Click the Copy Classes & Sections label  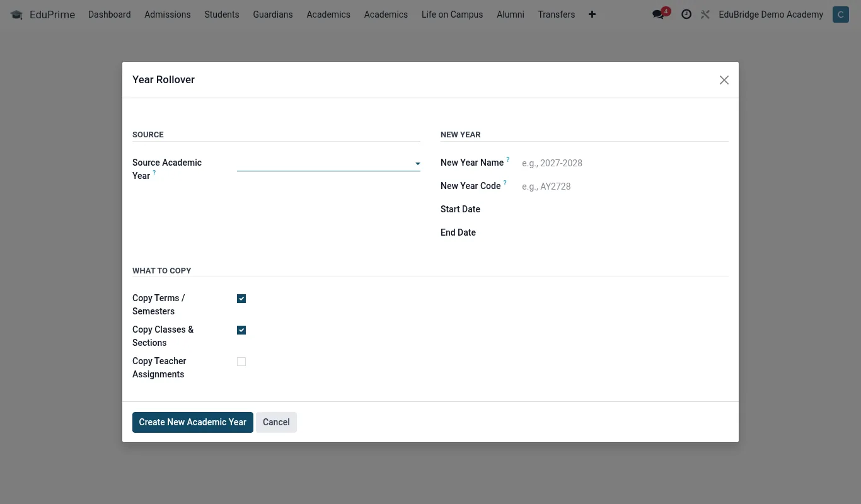point(163,336)
